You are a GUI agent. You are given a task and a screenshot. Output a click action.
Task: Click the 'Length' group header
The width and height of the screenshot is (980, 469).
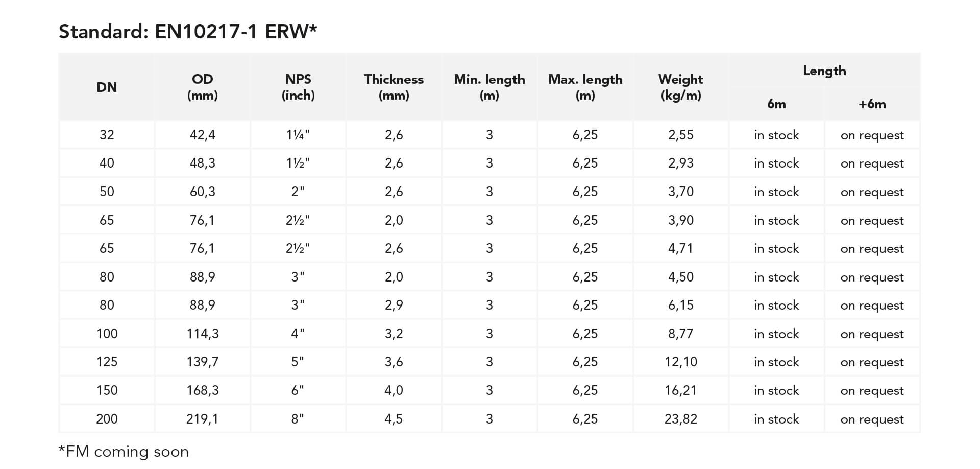[824, 71]
